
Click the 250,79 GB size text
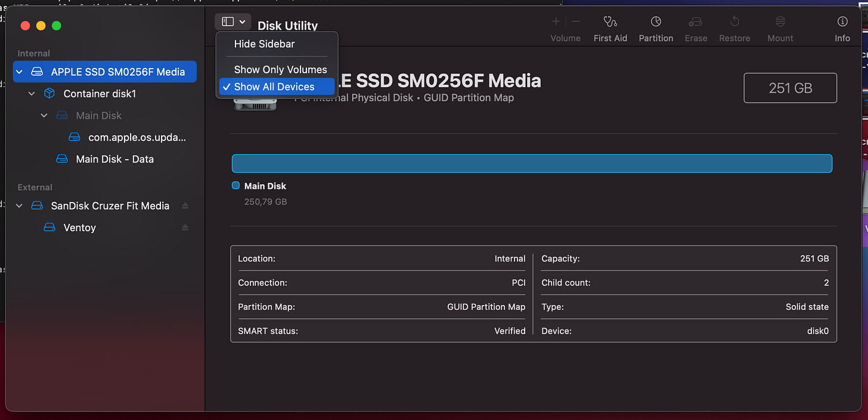[x=265, y=202]
